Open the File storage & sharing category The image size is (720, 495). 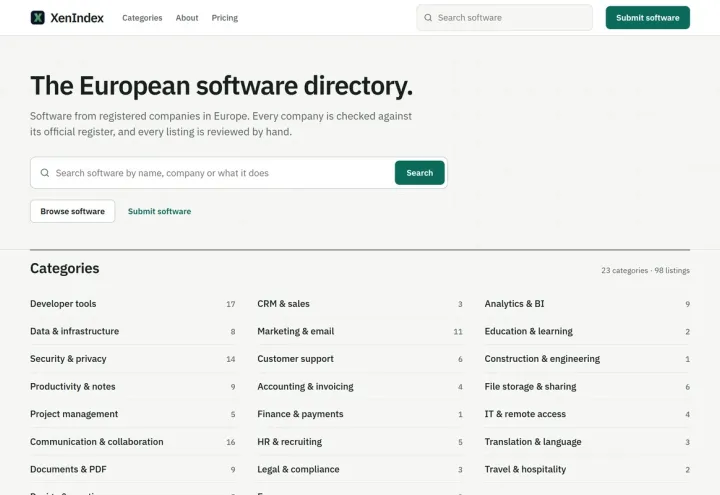(587, 387)
